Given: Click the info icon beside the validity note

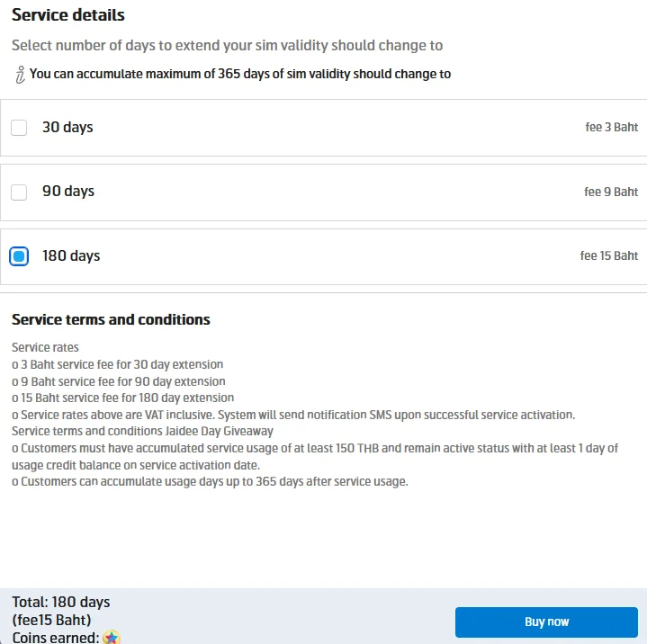Looking at the screenshot, I should click(20, 75).
